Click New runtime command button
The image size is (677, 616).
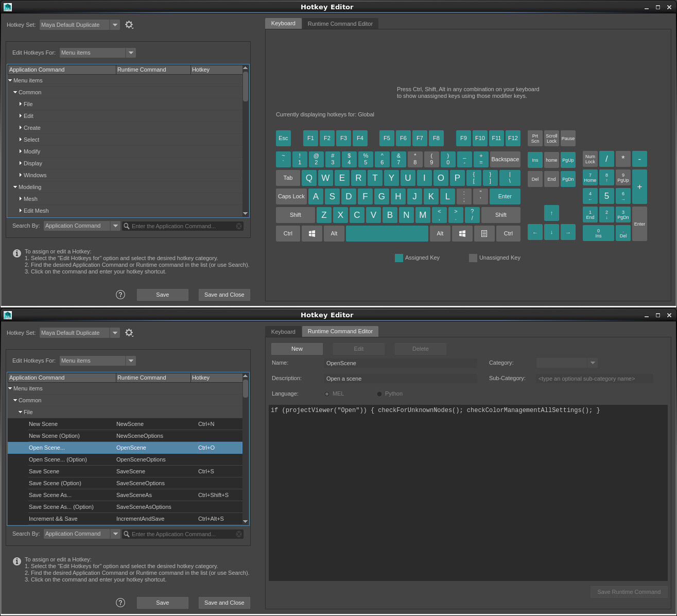click(297, 349)
